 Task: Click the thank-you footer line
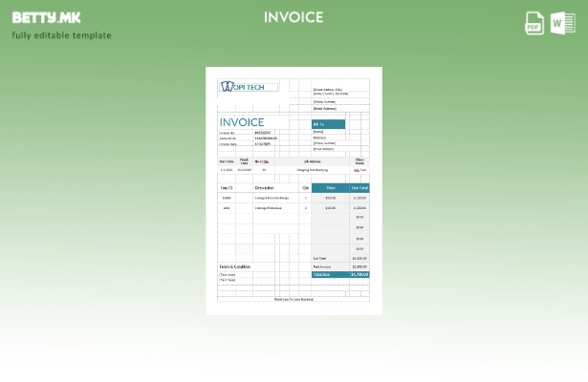294,299
